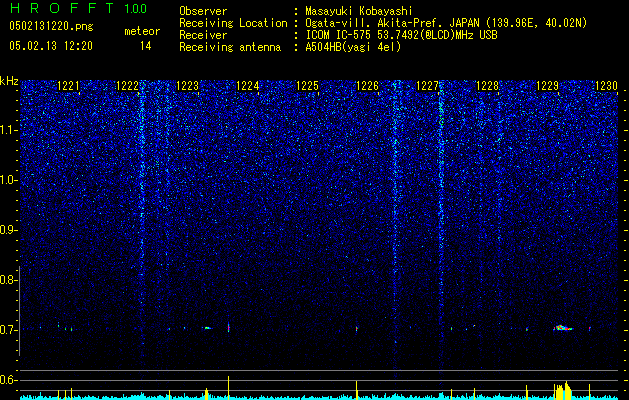Click the version number 1.00
The height and width of the screenshot is (400, 629).
pos(136,8)
